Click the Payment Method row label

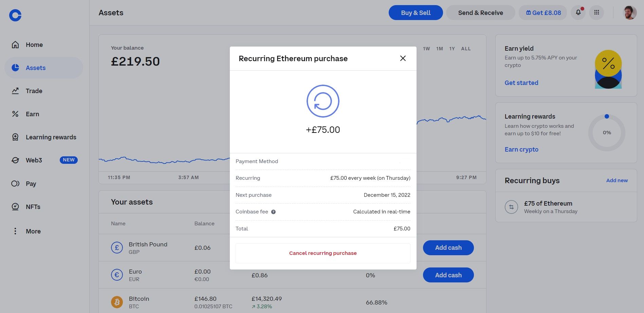[x=257, y=161]
